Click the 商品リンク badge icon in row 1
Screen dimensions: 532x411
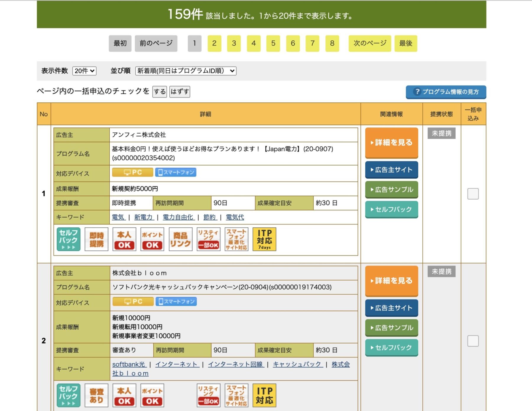pos(181,239)
